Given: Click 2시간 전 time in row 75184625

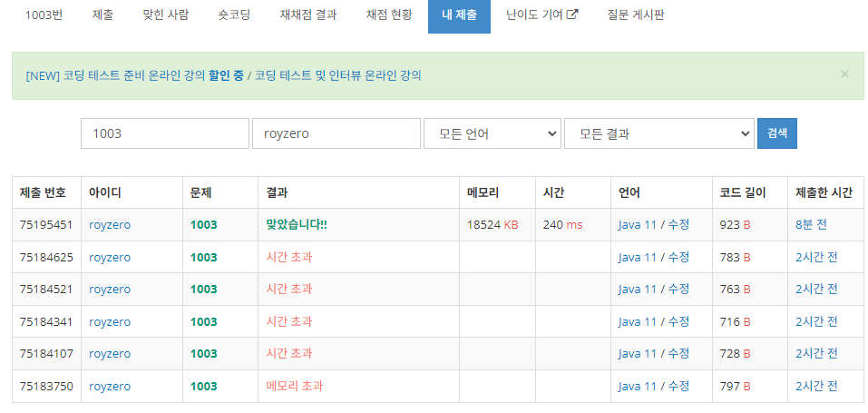Looking at the screenshot, I should tap(816, 257).
